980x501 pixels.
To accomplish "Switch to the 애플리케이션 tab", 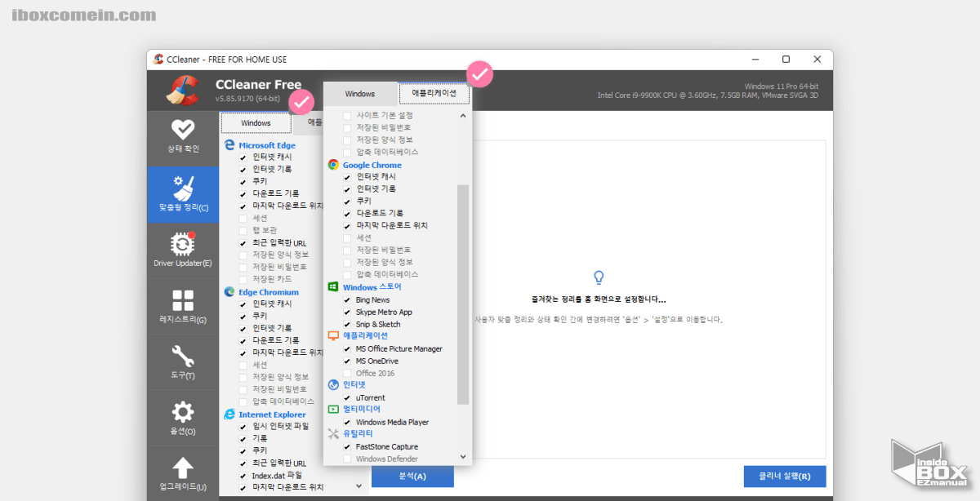I will coord(434,93).
